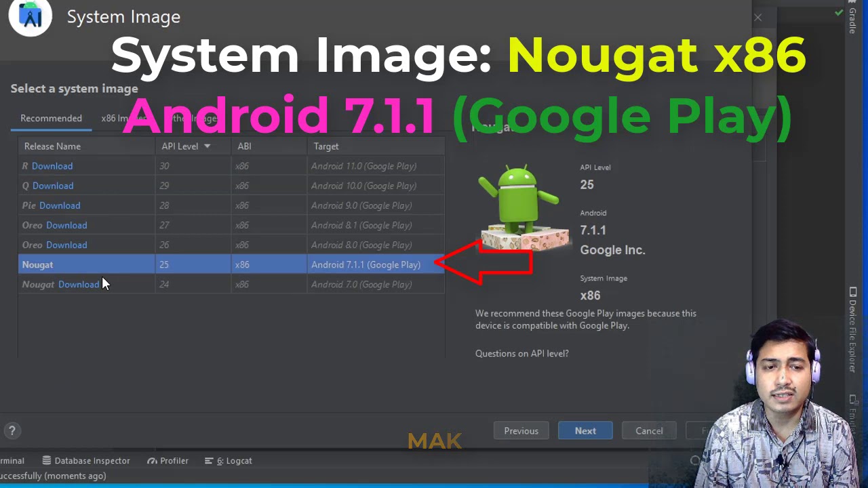Select Android 8.1 (Google Play) target cell
Image resolution: width=868 pixels, height=488 pixels.
[x=376, y=225]
